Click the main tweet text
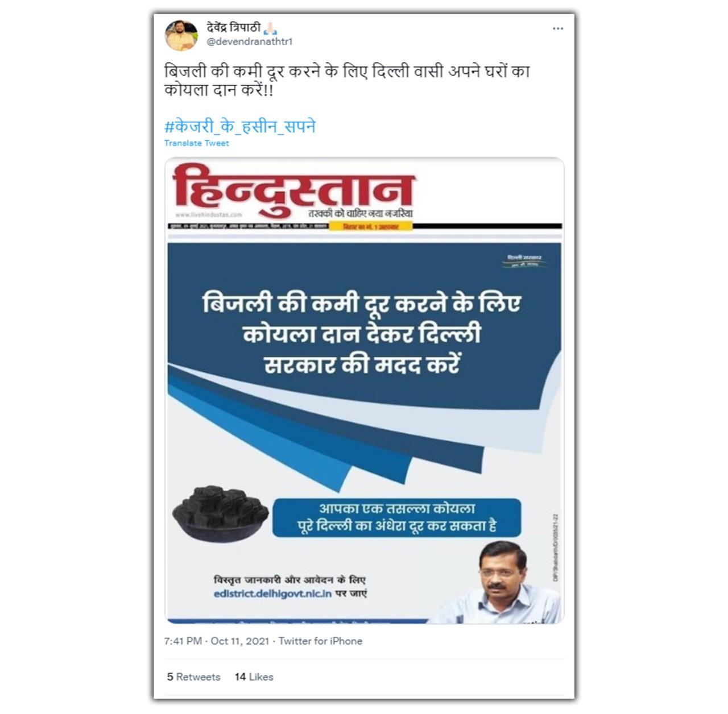Image resolution: width=728 pixels, height=714 pixels. [x=347, y=80]
